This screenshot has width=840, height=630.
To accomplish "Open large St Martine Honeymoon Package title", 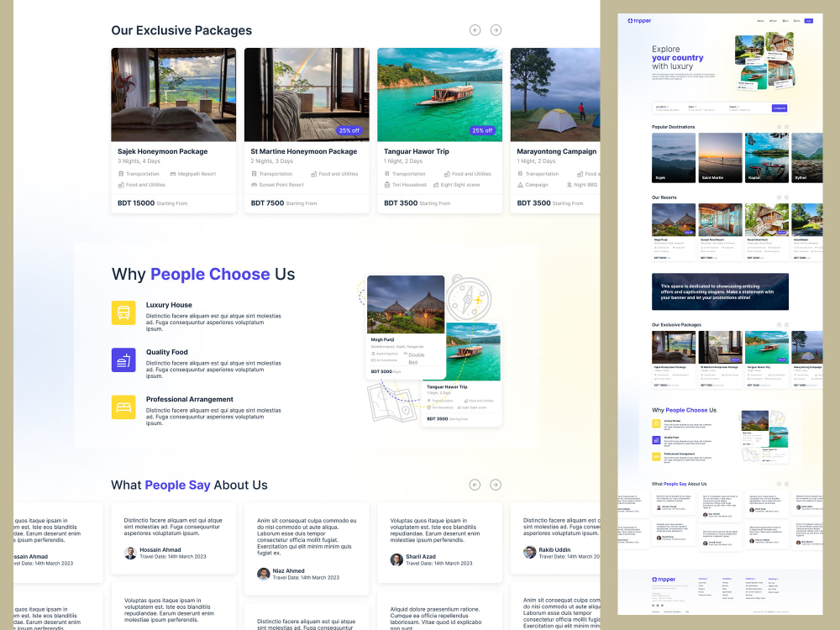I will (x=304, y=151).
